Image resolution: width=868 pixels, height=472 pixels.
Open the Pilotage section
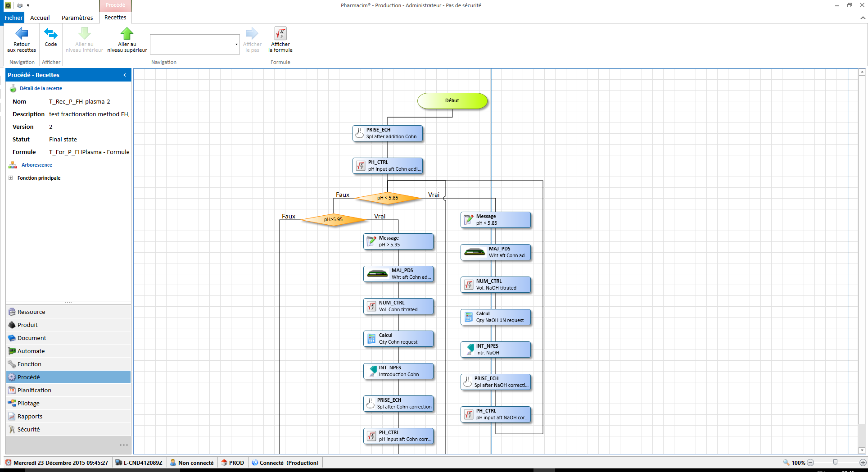(x=68, y=403)
